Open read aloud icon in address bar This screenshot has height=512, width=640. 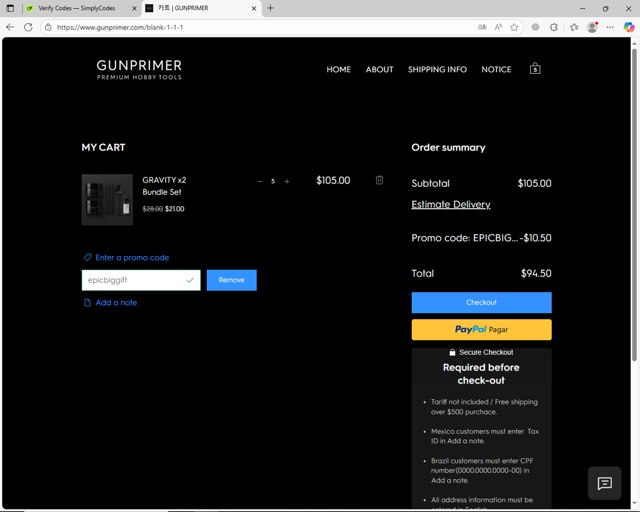pyautogui.click(x=498, y=27)
